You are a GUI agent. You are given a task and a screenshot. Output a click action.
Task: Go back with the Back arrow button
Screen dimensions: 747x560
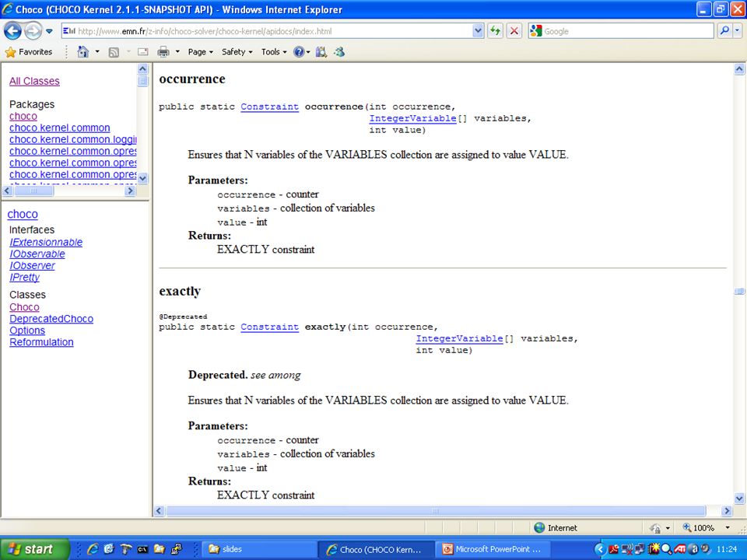[x=13, y=31]
